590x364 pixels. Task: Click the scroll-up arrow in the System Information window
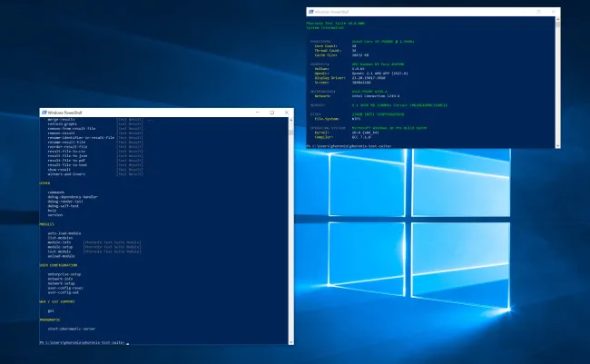[x=557, y=19]
